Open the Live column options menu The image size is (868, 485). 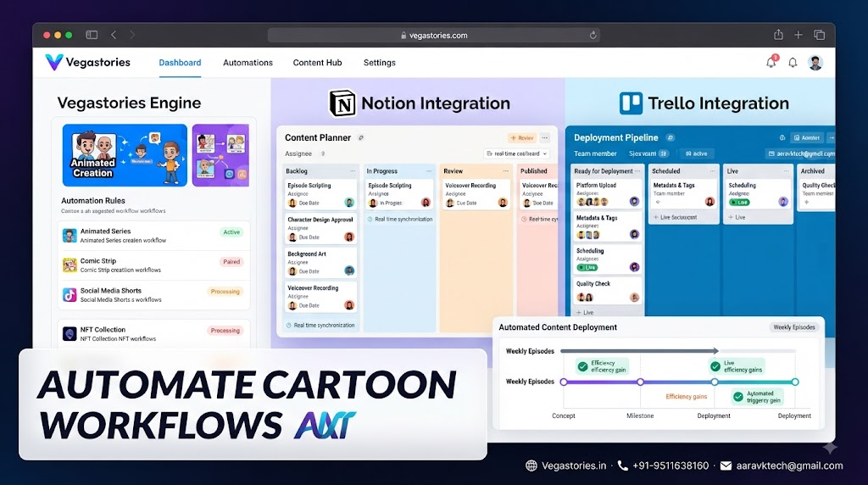(x=786, y=171)
